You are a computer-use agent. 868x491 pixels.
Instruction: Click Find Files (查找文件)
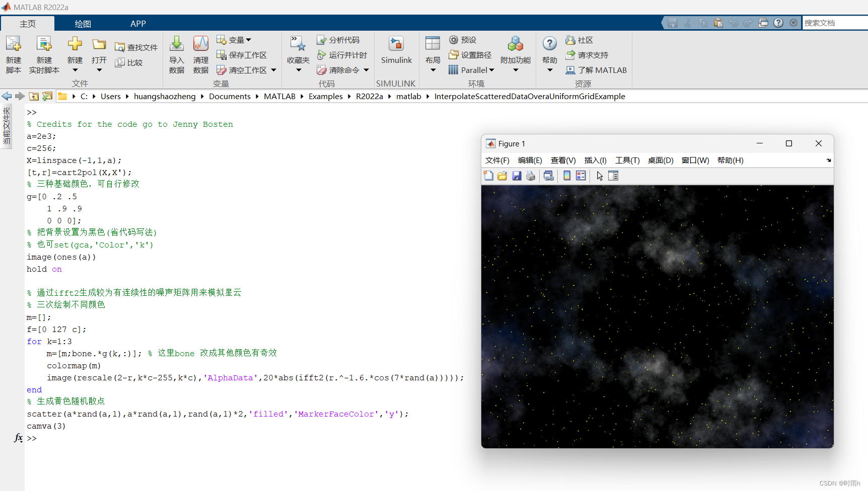click(x=136, y=47)
